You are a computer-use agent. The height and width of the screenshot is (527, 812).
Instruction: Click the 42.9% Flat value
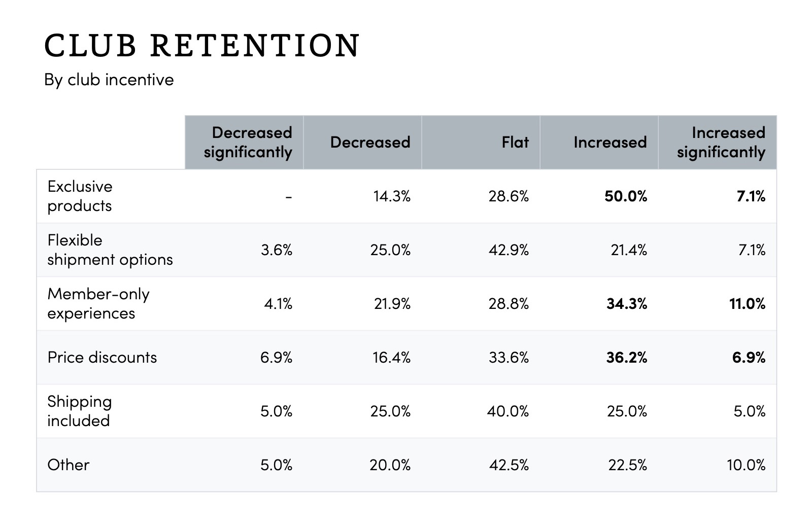[x=509, y=250]
